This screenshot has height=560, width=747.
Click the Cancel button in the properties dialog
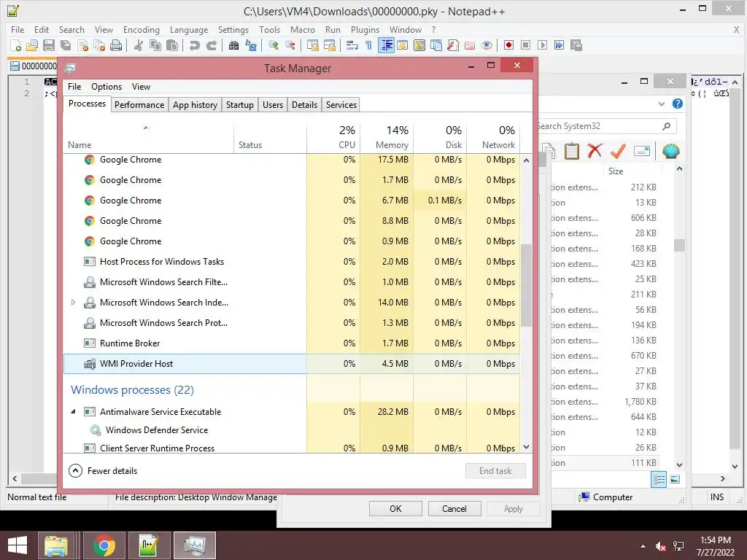[454, 509]
